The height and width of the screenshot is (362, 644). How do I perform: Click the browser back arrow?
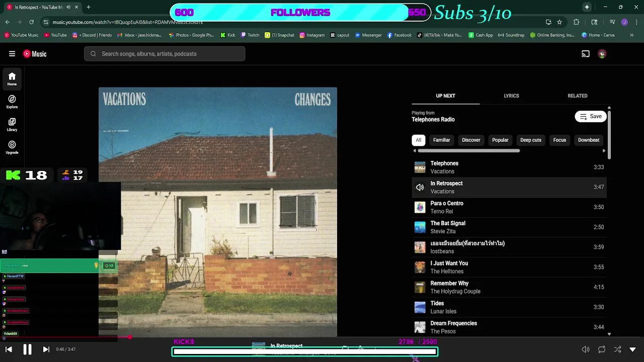click(x=8, y=22)
